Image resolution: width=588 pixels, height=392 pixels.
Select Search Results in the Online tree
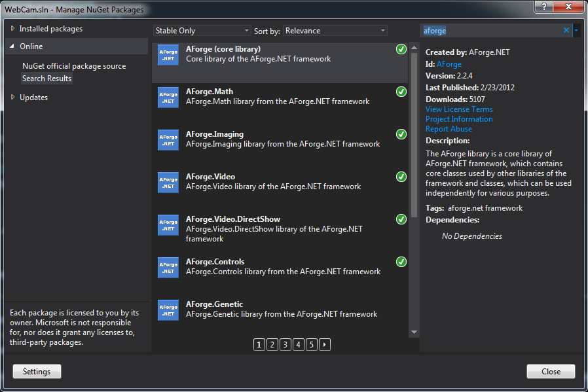click(46, 79)
